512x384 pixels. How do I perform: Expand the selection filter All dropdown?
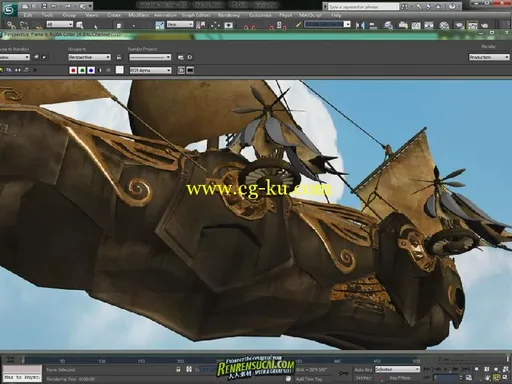[x=59, y=24]
